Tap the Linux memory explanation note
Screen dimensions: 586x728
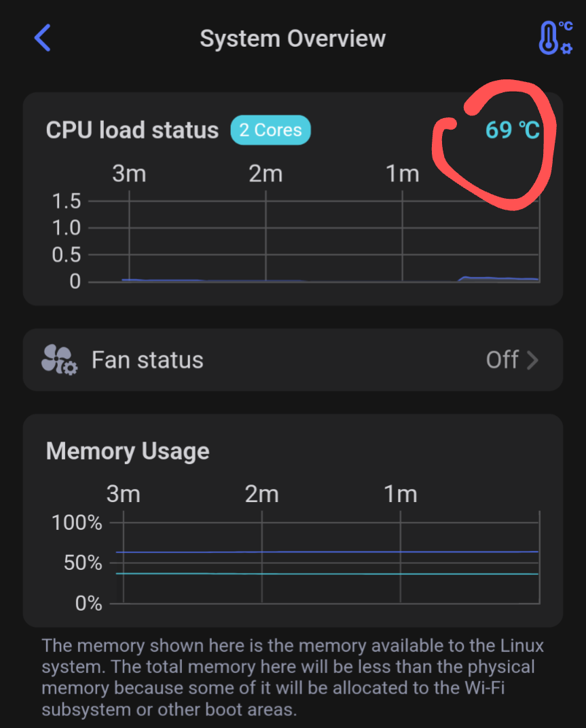pos(293,678)
